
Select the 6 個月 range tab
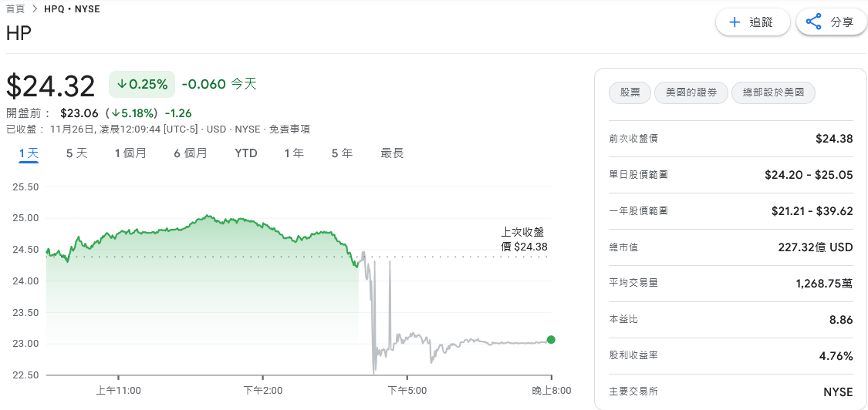(x=191, y=153)
